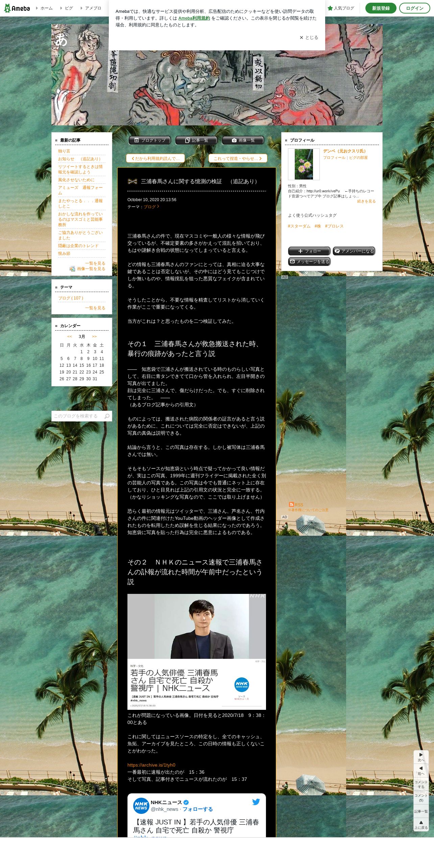Viewport: 434px width, 868px height.
Task: Open the NHK news screenshot image
Action: pos(197,652)
